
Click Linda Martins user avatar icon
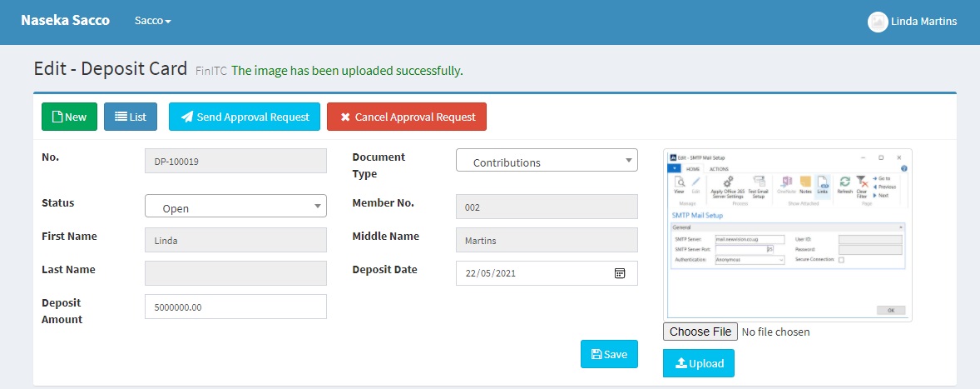point(877,22)
